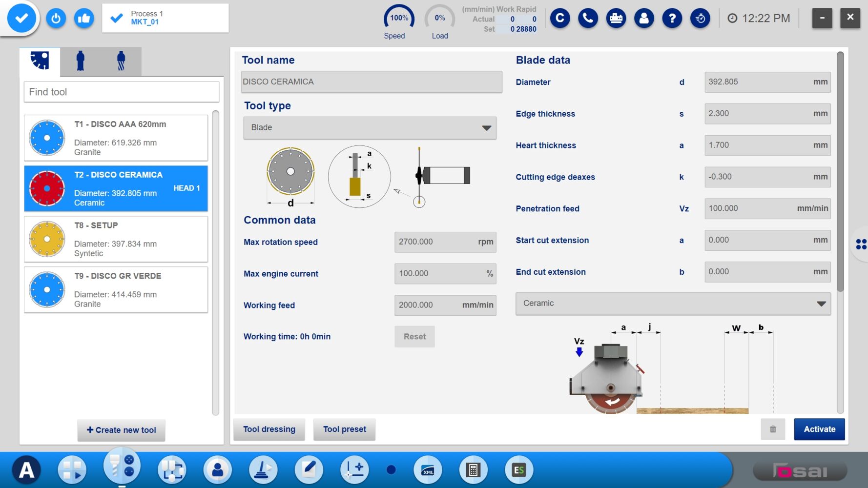Open the Tool type Blade dropdown

[x=370, y=128]
